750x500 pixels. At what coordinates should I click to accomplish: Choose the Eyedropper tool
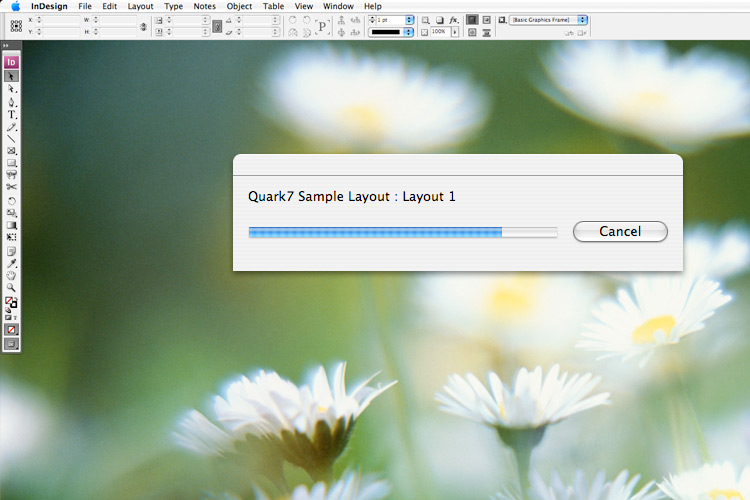point(12,263)
